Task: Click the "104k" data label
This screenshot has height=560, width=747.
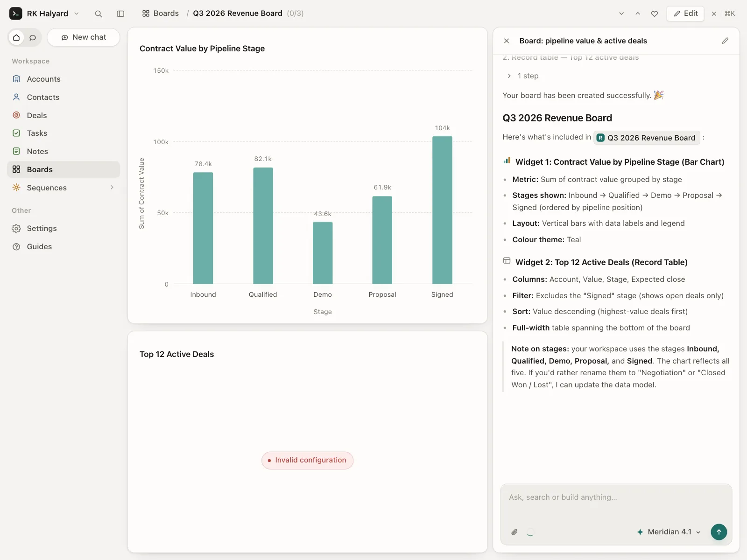Action: [442, 128]
